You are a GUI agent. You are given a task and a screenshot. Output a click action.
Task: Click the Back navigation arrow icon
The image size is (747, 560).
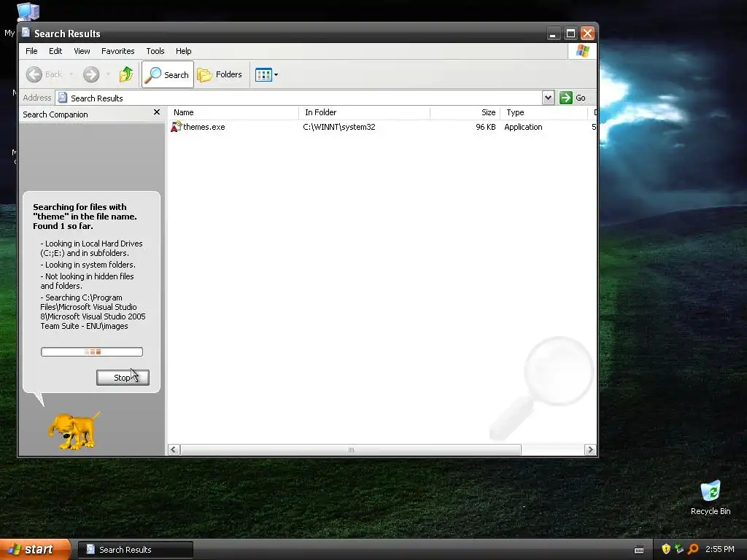pyautogui.click(x=34, y=74)
